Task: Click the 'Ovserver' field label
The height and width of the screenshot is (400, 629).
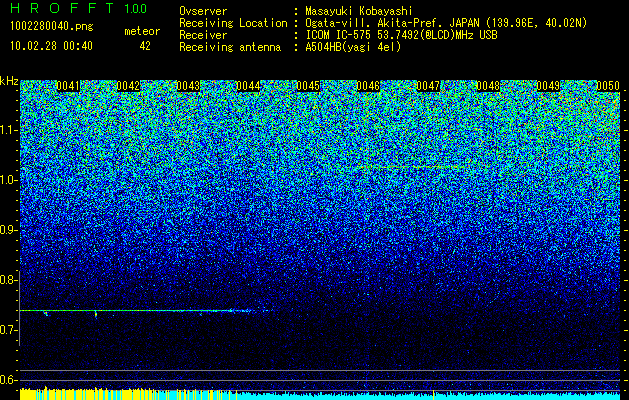Action: click(203, 11)
